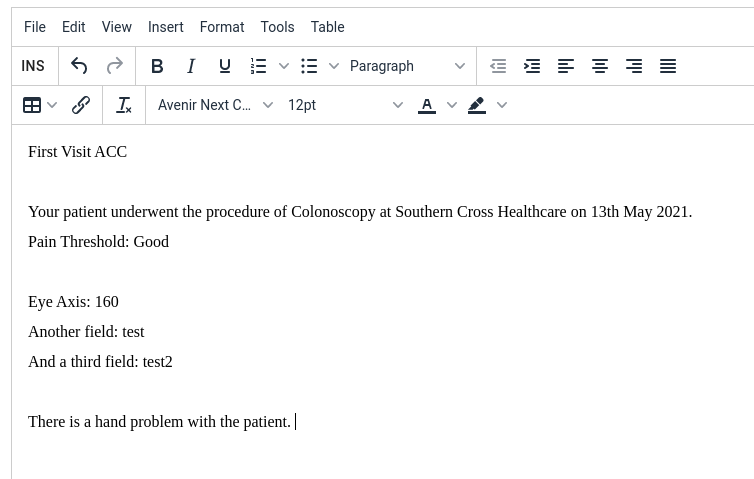
Task: Toggle bold formatting
Action: coord(157,66)
